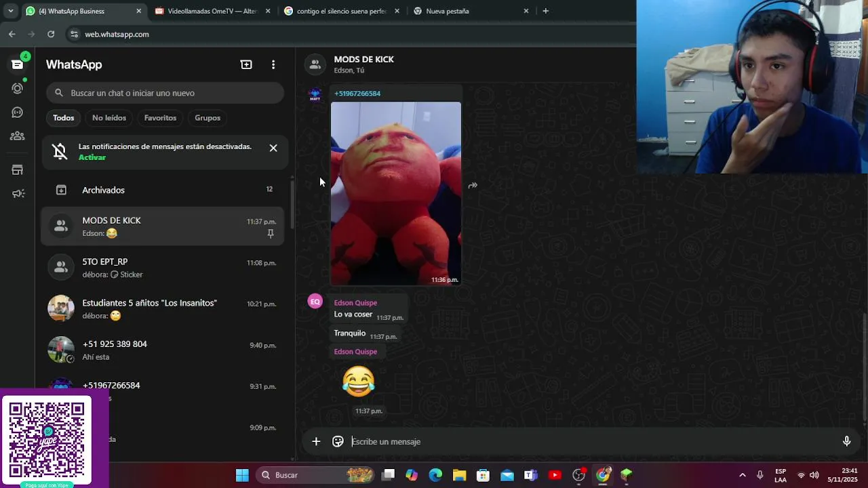
Task: Open the Windows Start menu
Action: (x=242, y=475)
